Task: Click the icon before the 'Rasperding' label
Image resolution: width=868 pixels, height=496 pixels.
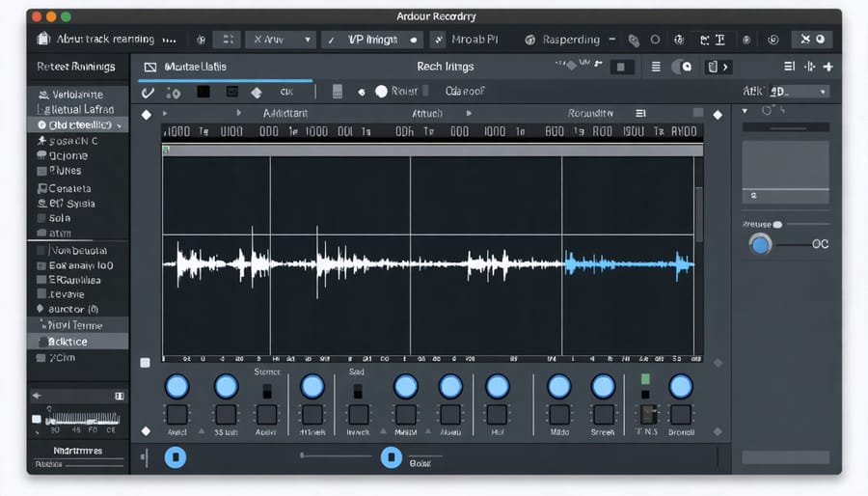Action: point(529,40)
